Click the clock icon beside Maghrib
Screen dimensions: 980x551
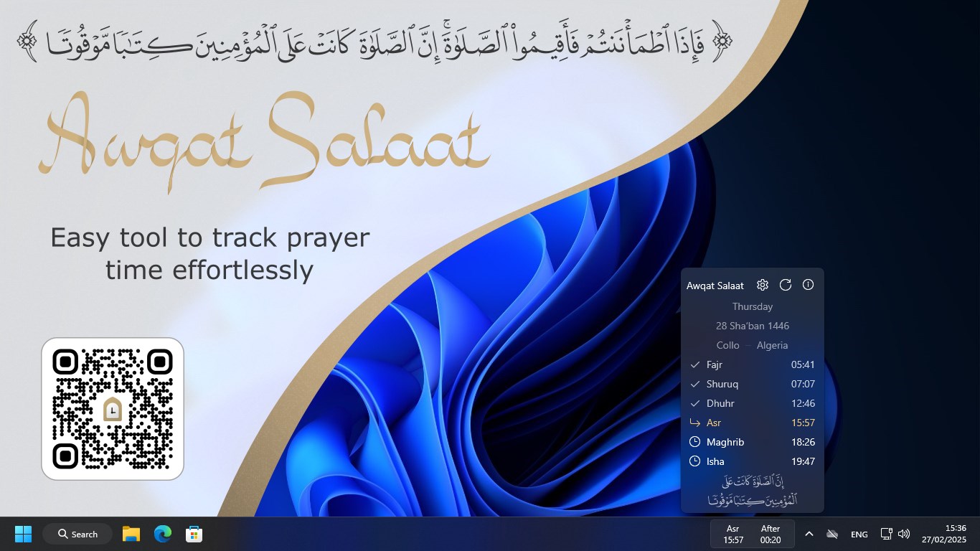click(694, 442)
